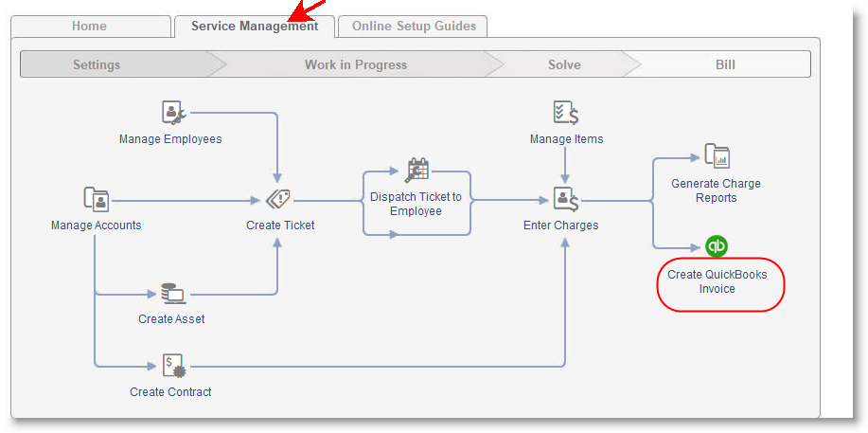Click the Manage Accounts text label
868x433 pixels.
[96, 226]
